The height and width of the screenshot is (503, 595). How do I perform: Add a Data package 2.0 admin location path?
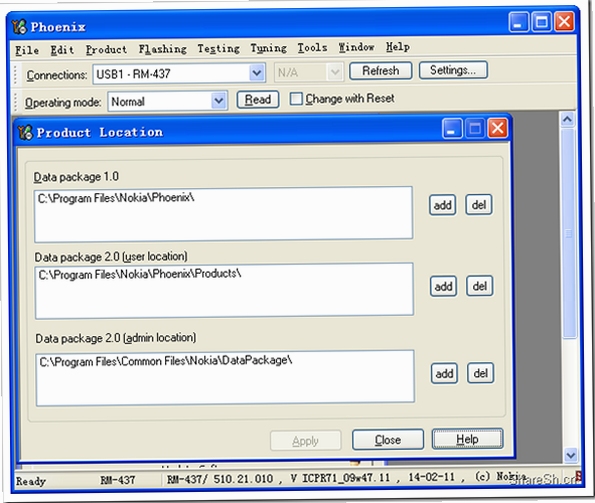click(444, 373)
